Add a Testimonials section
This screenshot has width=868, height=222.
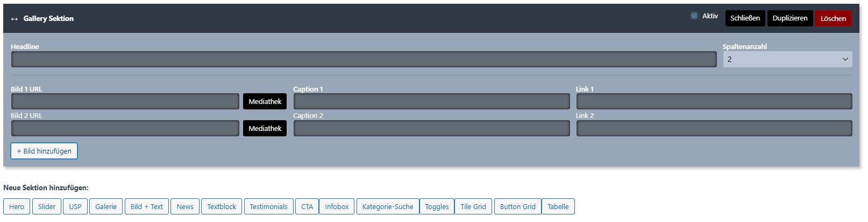click(x=268, y=207)
